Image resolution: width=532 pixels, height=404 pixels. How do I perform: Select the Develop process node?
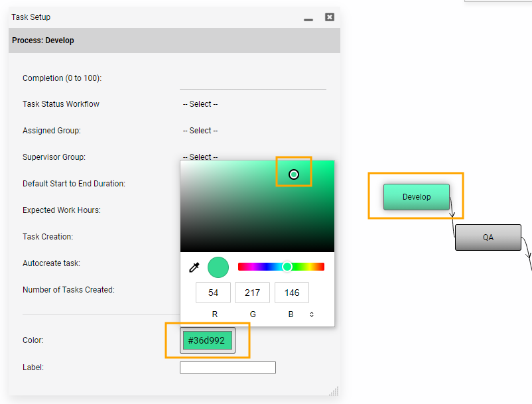coord(417,197)
